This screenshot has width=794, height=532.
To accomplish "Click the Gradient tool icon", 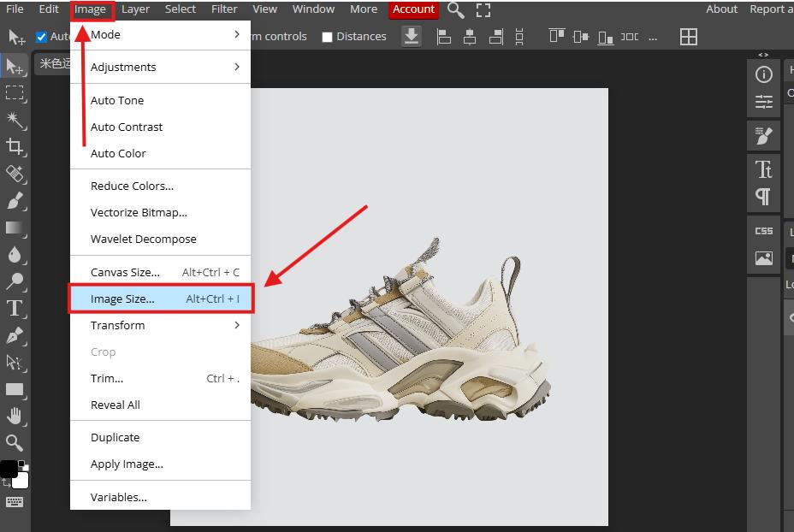I will [x=15, y=228].
